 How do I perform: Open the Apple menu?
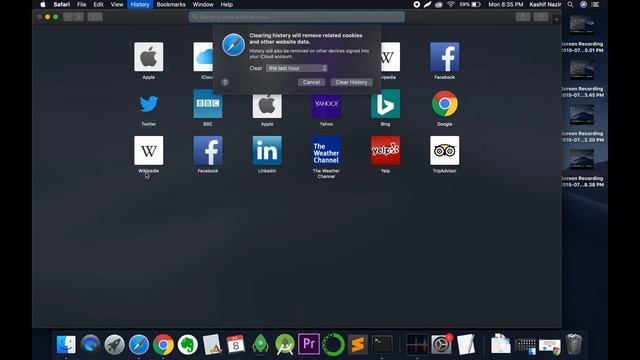click(43, 4)
